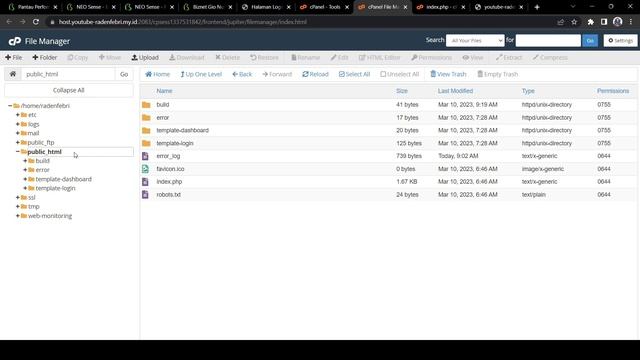Switch to the index.php browser tab
Viewport: 640px width, 360px height.
[442, 7]
